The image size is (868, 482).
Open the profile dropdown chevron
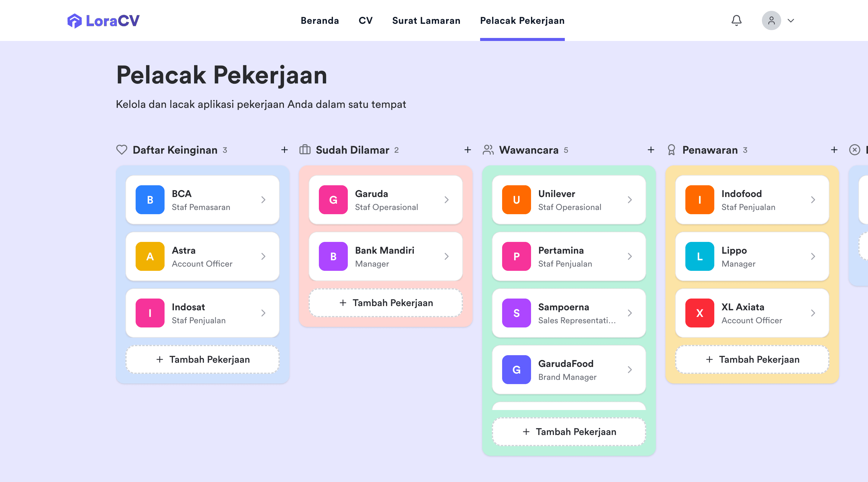(791, 21)
